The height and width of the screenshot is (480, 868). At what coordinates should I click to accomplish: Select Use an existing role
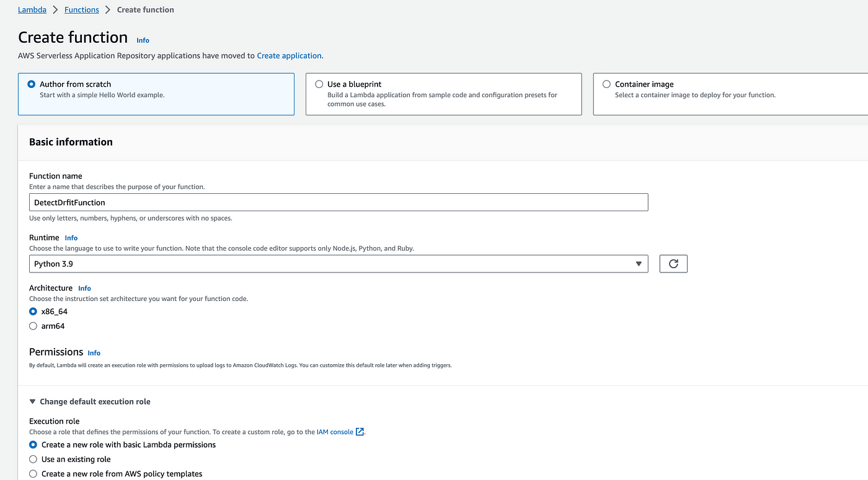pyautogui.click(x=33, y=460)
